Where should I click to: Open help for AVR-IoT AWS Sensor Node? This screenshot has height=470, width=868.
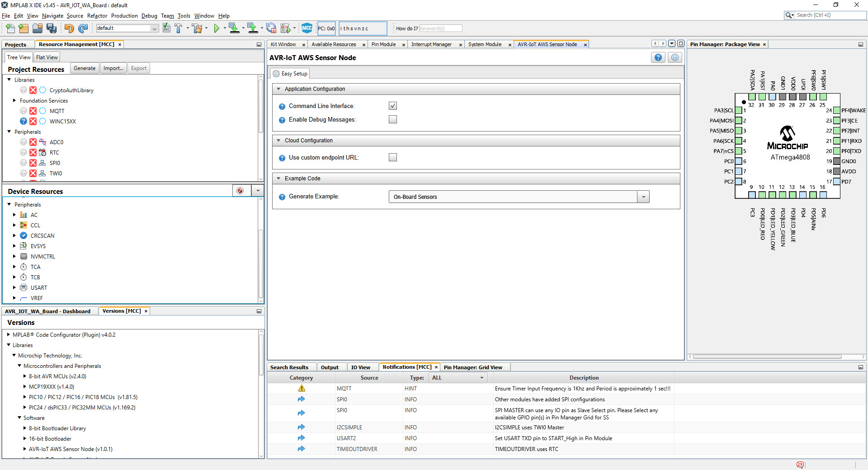tap(658, 57)
